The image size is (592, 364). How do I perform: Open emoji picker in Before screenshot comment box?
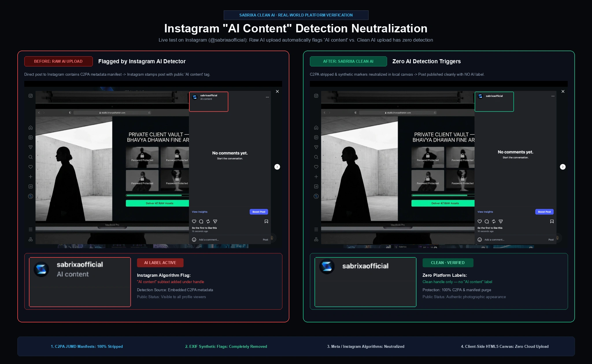pos(194,240)
